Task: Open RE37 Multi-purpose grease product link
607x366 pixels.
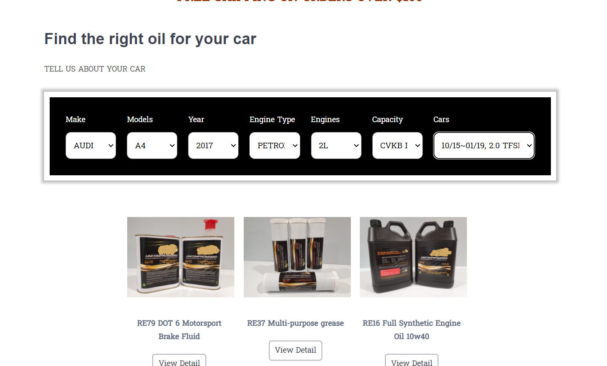Action: pos(295,323)
